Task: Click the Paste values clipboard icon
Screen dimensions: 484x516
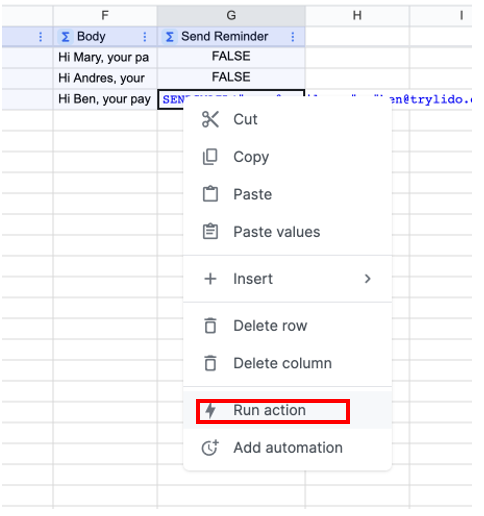Action: 210,232
